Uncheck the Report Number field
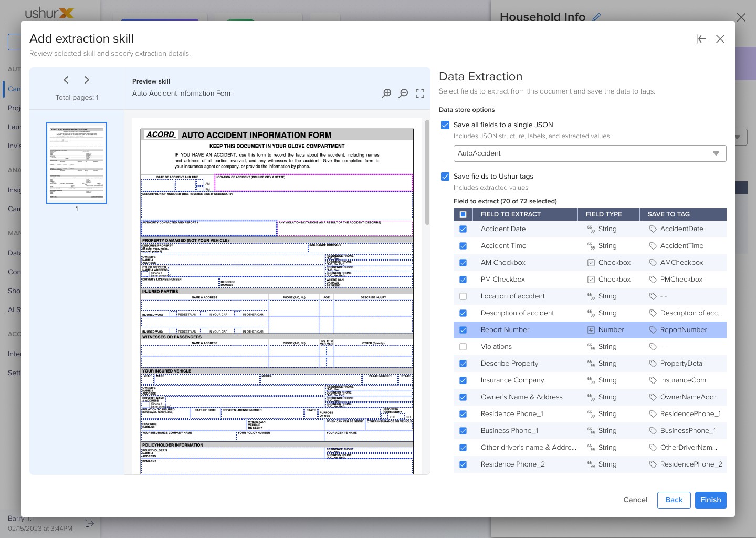 click(463, 330)
